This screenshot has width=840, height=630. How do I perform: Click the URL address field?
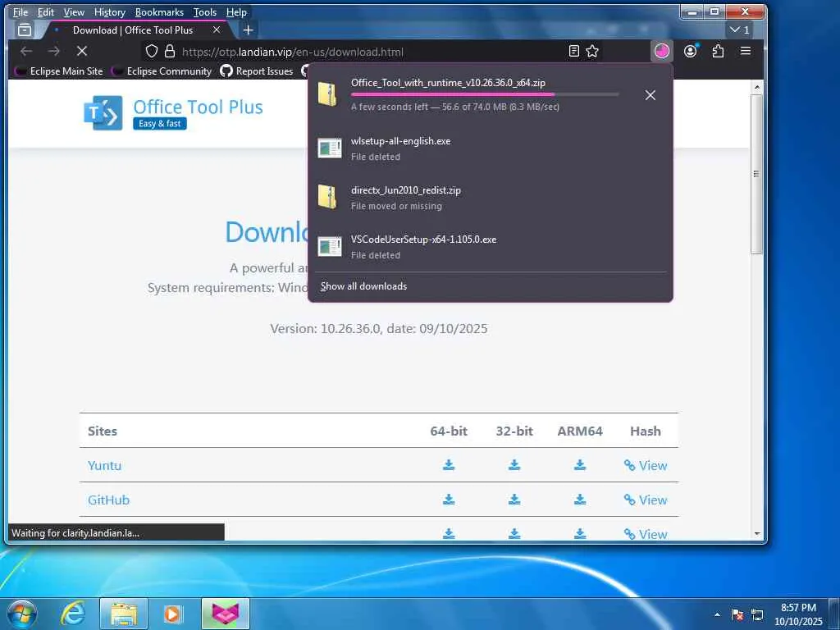pos(372,52)
